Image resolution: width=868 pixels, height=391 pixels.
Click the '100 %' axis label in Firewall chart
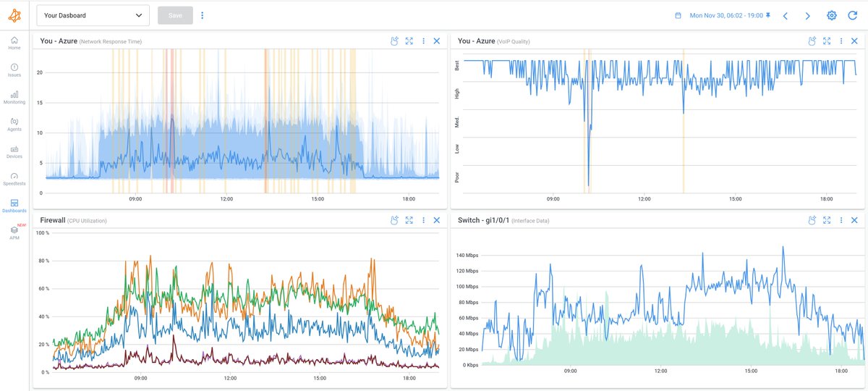pyautogui.click(x=43, y=233)
